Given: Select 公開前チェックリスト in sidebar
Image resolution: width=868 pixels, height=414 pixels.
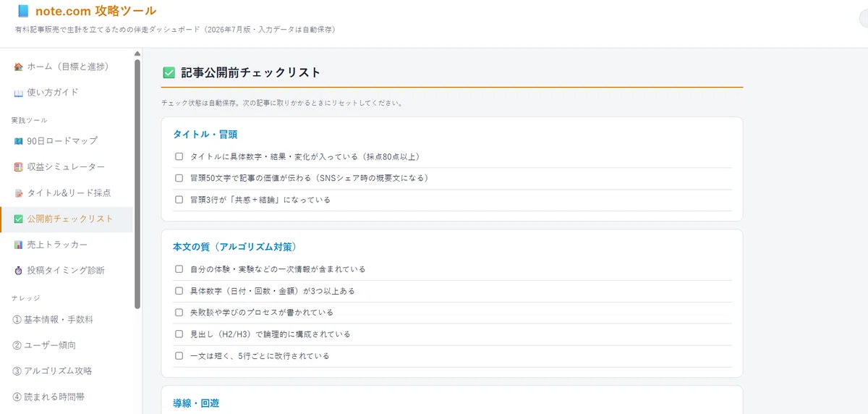Looking at the screenshot, I should tap(67, 219).
